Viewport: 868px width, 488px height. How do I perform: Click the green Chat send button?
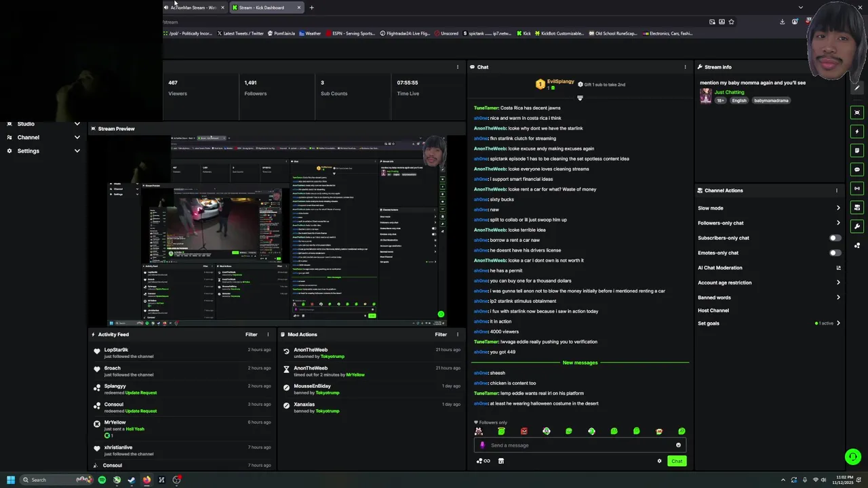(677, 461)
